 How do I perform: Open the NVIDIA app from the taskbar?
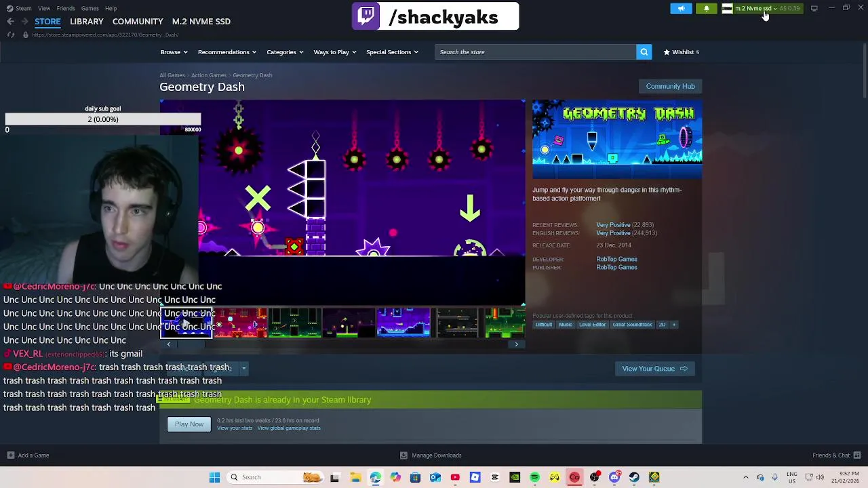515,477
